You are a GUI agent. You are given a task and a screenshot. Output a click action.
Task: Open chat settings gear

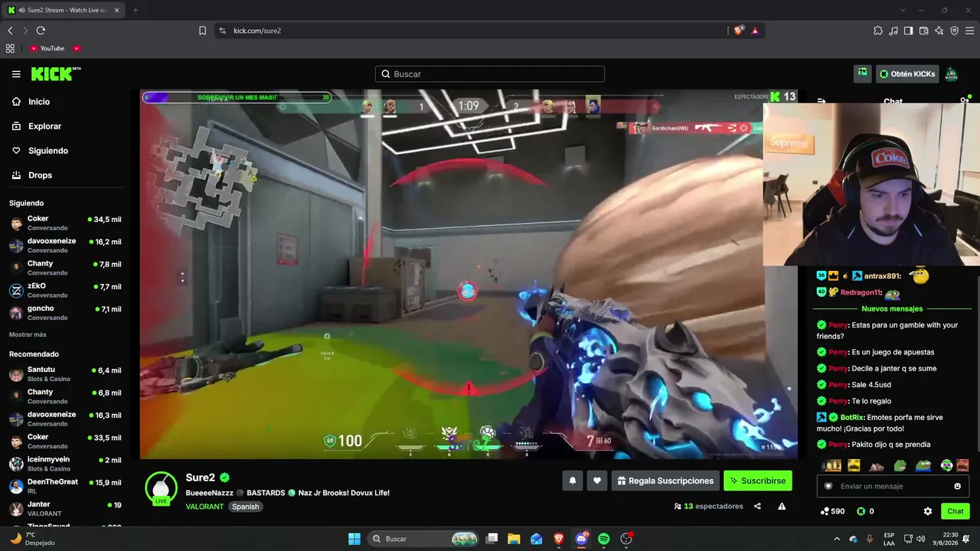(928, 511)
